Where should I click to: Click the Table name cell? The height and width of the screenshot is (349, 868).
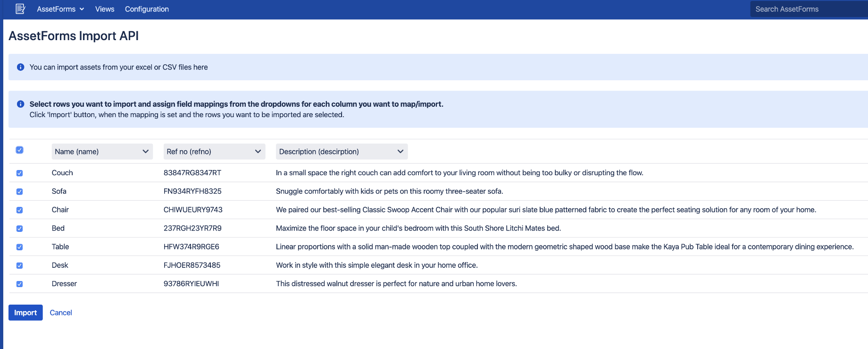click(60, 247)
